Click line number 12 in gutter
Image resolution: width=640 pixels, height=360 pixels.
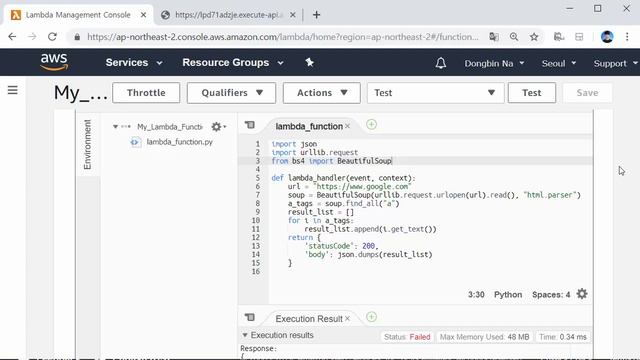[256, 237]
